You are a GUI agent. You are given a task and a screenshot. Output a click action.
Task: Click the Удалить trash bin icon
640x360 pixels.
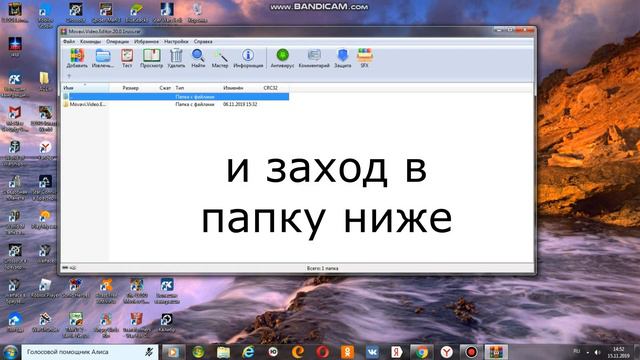tap(176, 58)
